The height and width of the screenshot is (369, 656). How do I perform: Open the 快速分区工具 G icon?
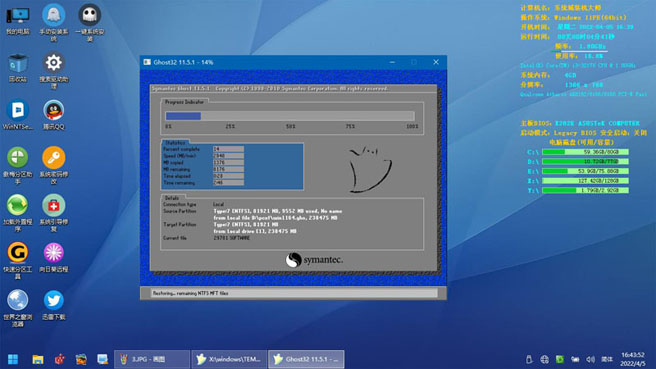[x=18, y=260]
